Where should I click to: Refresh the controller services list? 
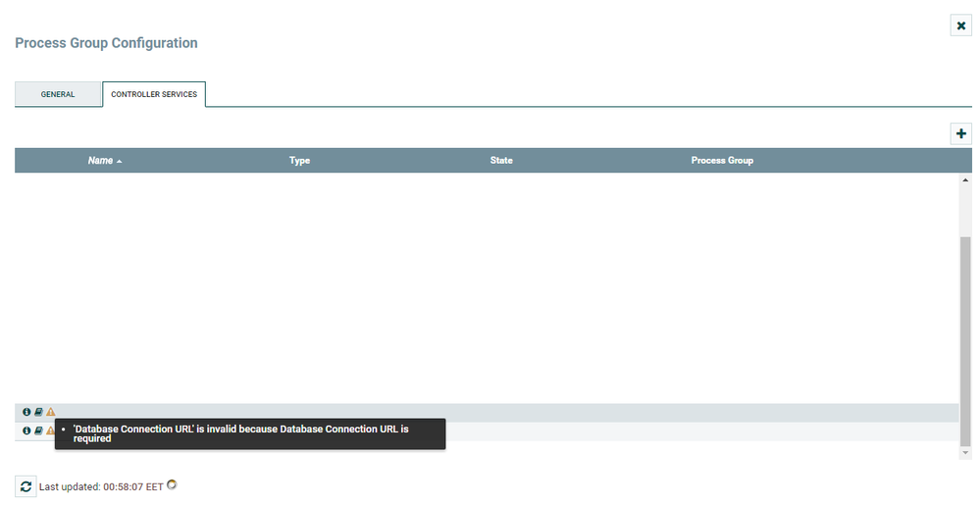click(26, 486)
